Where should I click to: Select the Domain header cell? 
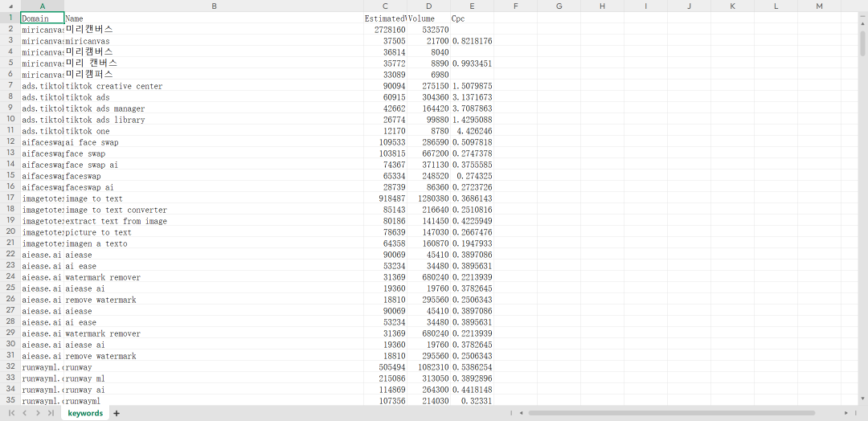click(x=43, y=18)
